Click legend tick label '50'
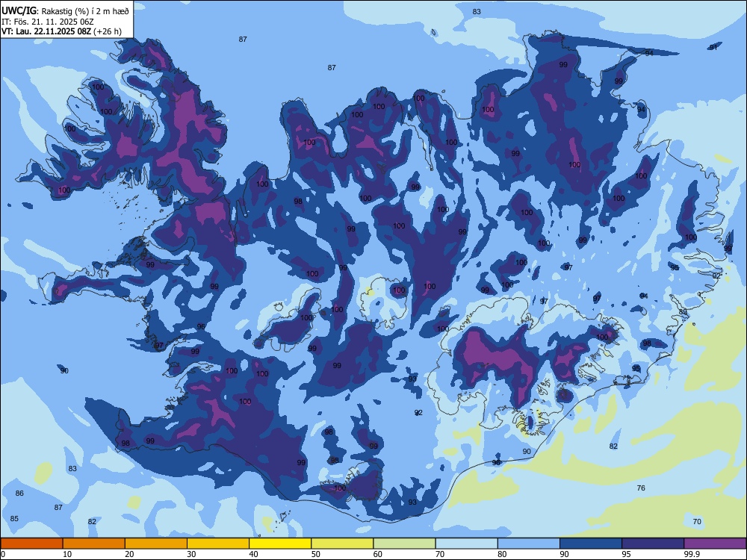The width and height of the screenshot is (747, 560). 316,554
